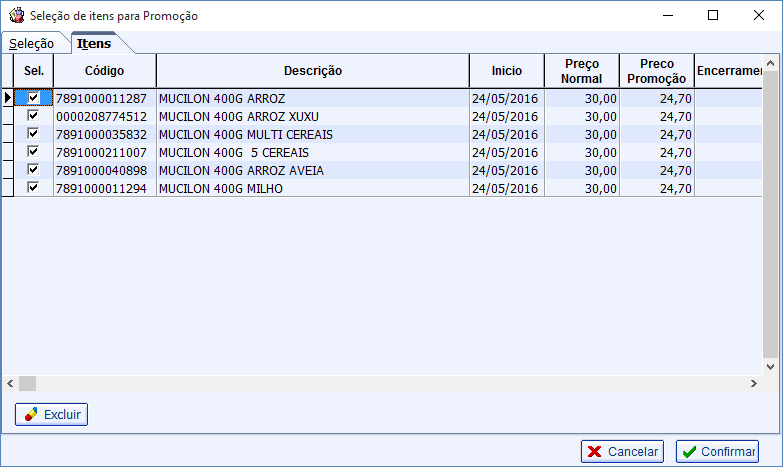Click Inicio date of MULTI CEREAIS row
Viewport: 783px width, 467px height.
(507, 134)
